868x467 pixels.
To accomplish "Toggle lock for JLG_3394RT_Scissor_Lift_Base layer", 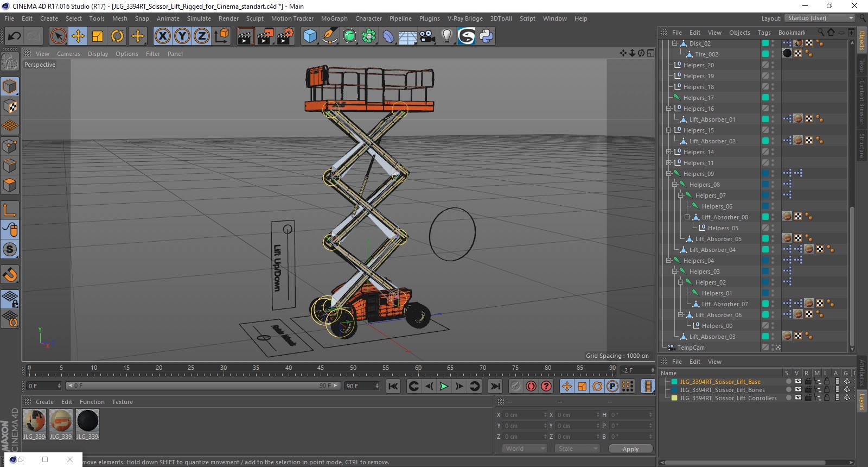I will (827, 382).
